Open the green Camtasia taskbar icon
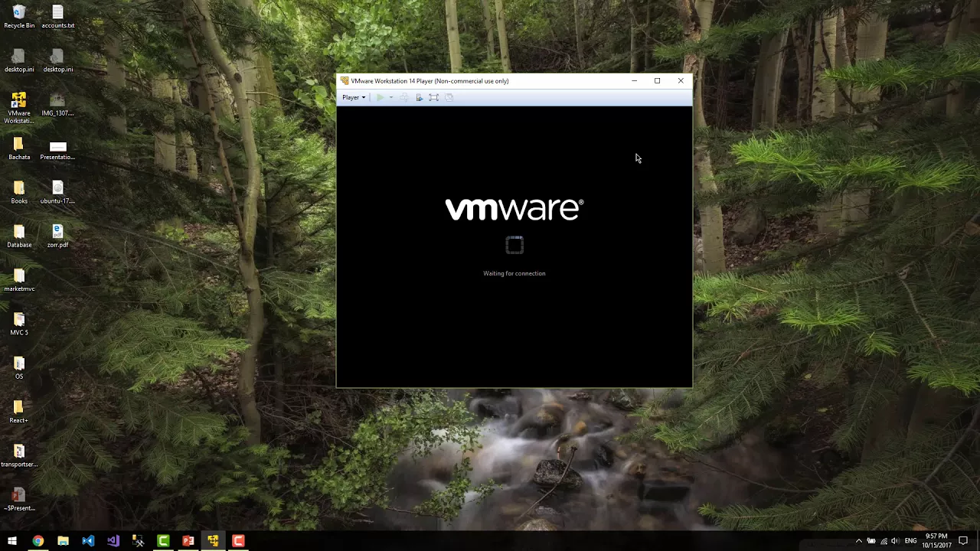The height and width of the screenshot is (551, 980). [x=163, y=541]
